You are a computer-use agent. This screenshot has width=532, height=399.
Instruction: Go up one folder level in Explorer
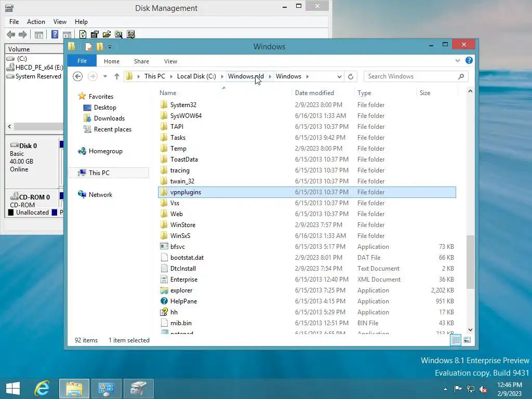117,76
